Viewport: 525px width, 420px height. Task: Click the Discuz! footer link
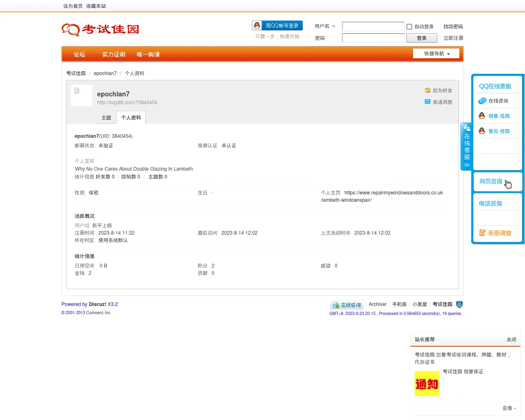(98, 304)
